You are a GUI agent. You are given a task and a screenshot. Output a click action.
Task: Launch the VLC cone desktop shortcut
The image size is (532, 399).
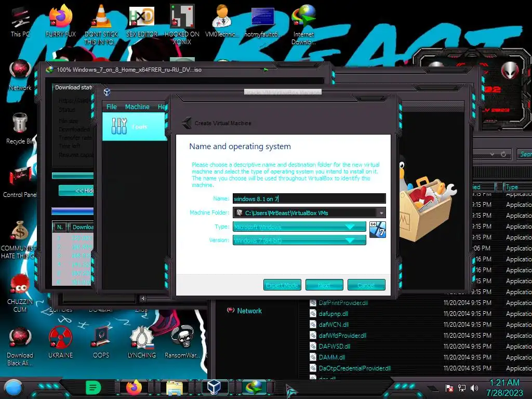point(101,24)
